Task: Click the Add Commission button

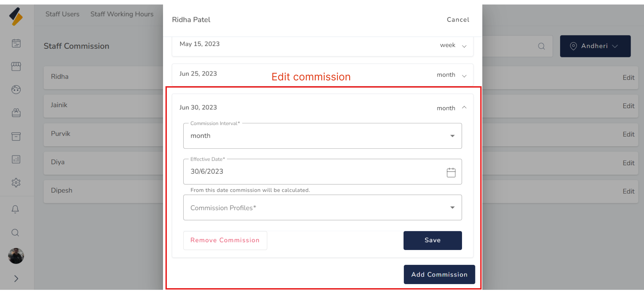Action: click(439, 274)
